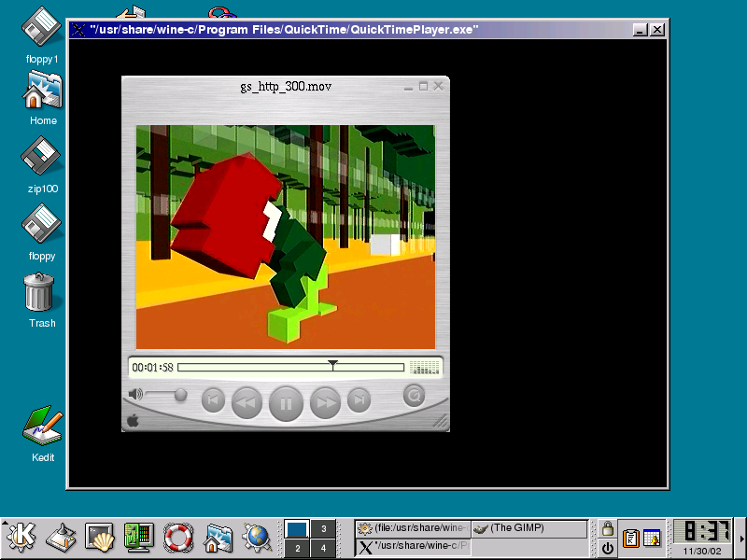Mute audio using the QuickTime speaker icon
This screenshot has height=560, width=747.
coord(135,394)
